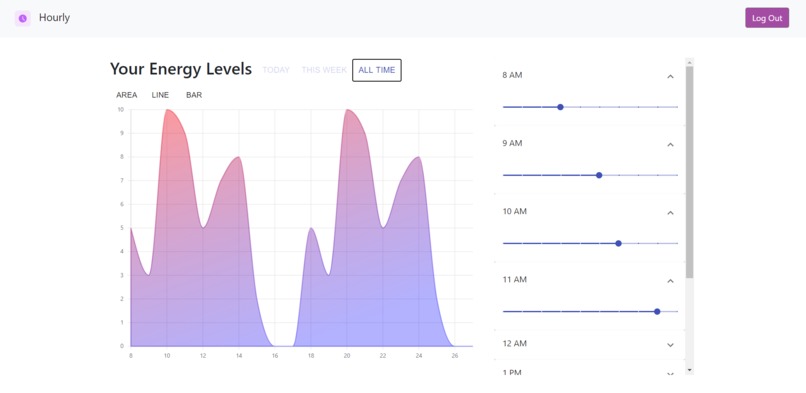Viewport: 806px width, 393px height.
Task: Log out using the Log Out button
Action: 767,18
